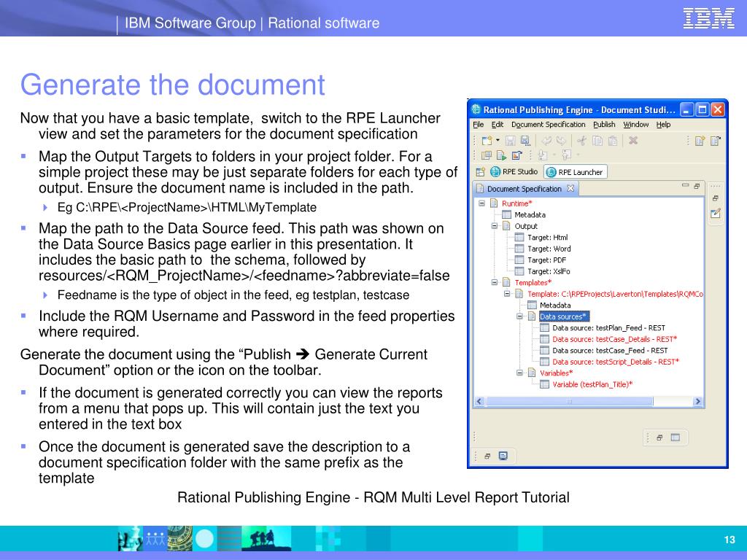
Task: Select Template: C:\RPEProjects\Laverton row
Action: [615, 294]
